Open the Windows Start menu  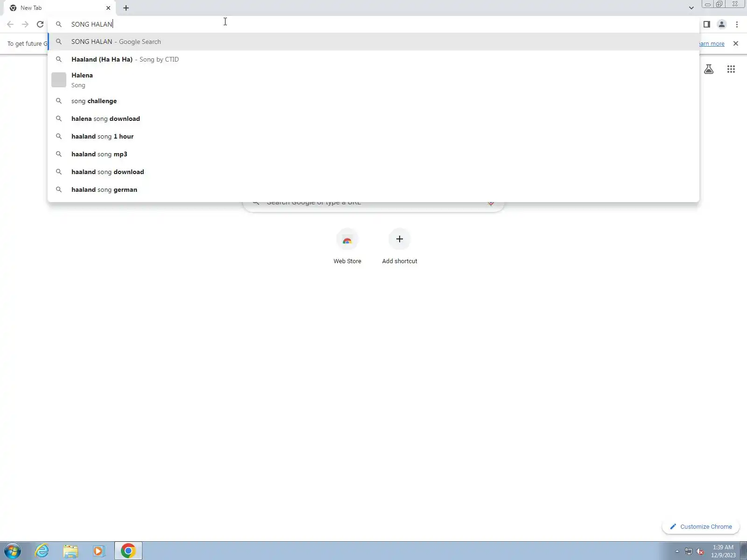(x=13, y=551)
